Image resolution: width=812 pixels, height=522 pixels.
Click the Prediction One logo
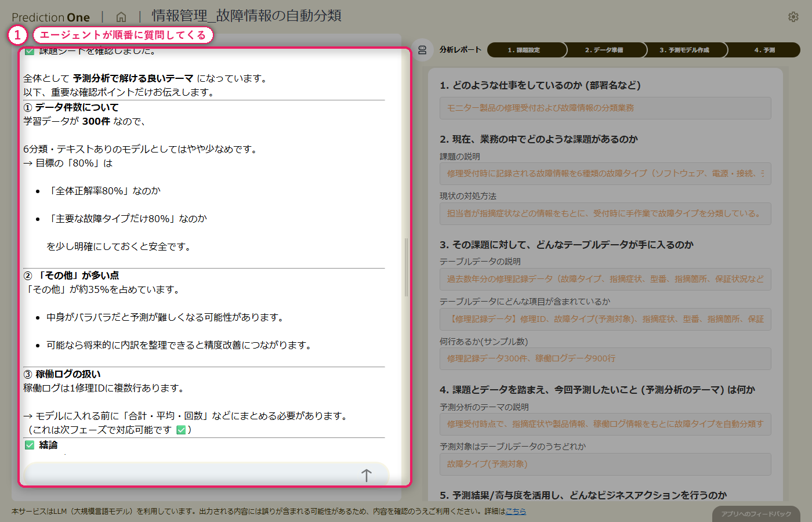pos(50,17)
